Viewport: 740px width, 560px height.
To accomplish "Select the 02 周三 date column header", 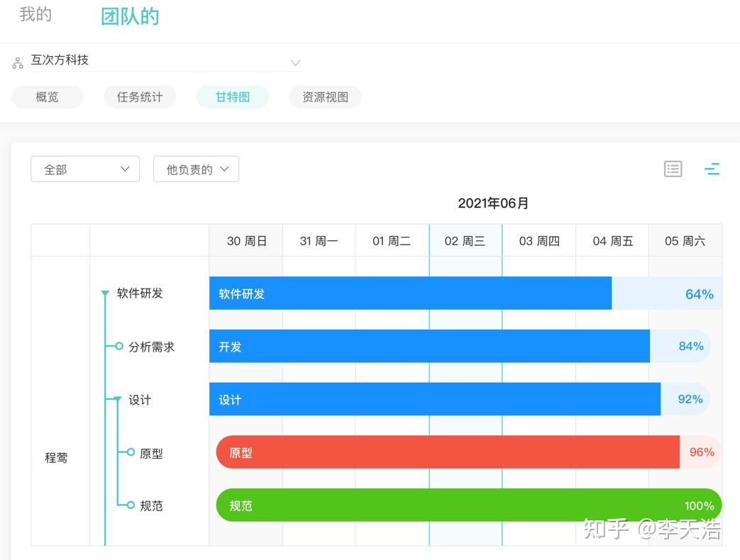I will [x=465, y=241].
